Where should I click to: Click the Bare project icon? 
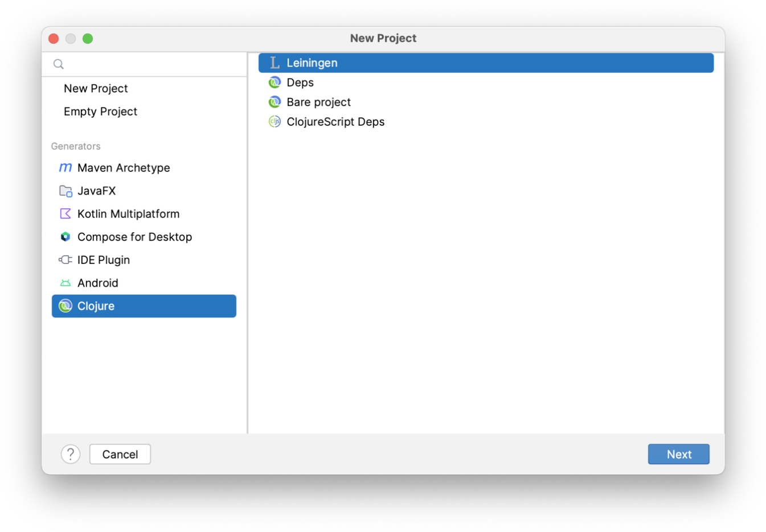click(x=275, y=102)
